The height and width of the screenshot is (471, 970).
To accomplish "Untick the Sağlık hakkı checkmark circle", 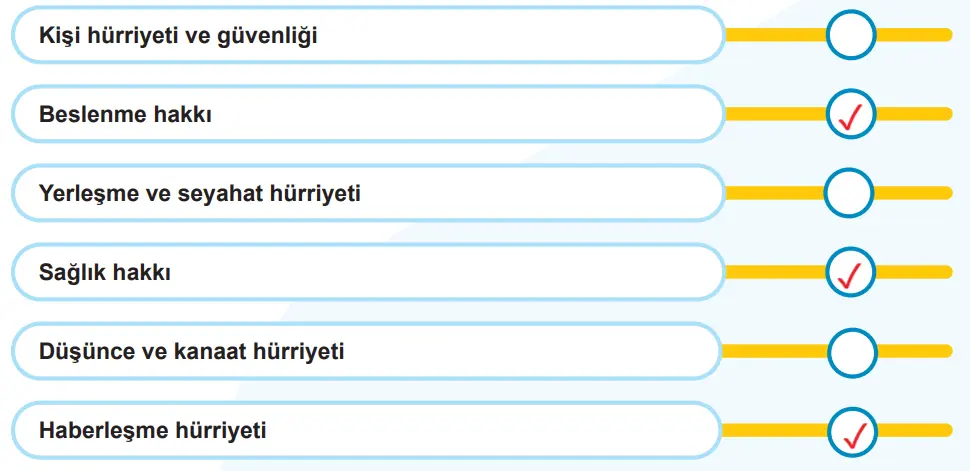I will point(851,271).
